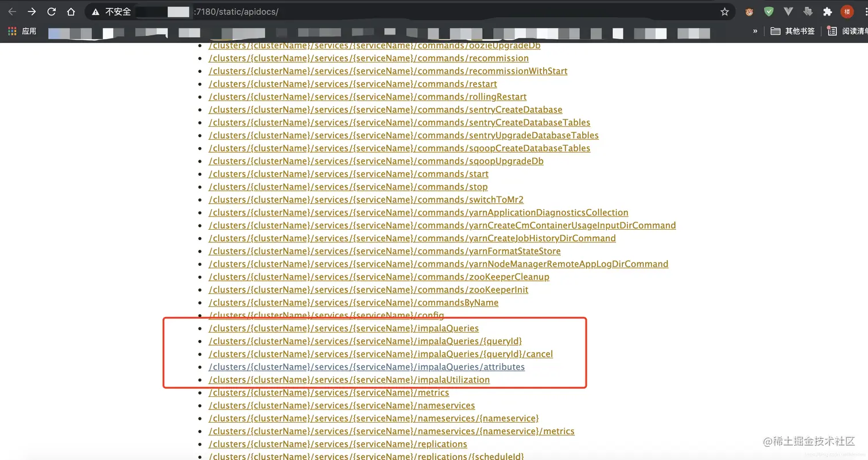Screen dimensions: 868x460
Task: Open the yarnNodeManagerRemoteAppLogDirCommand link
Action: 439,264
